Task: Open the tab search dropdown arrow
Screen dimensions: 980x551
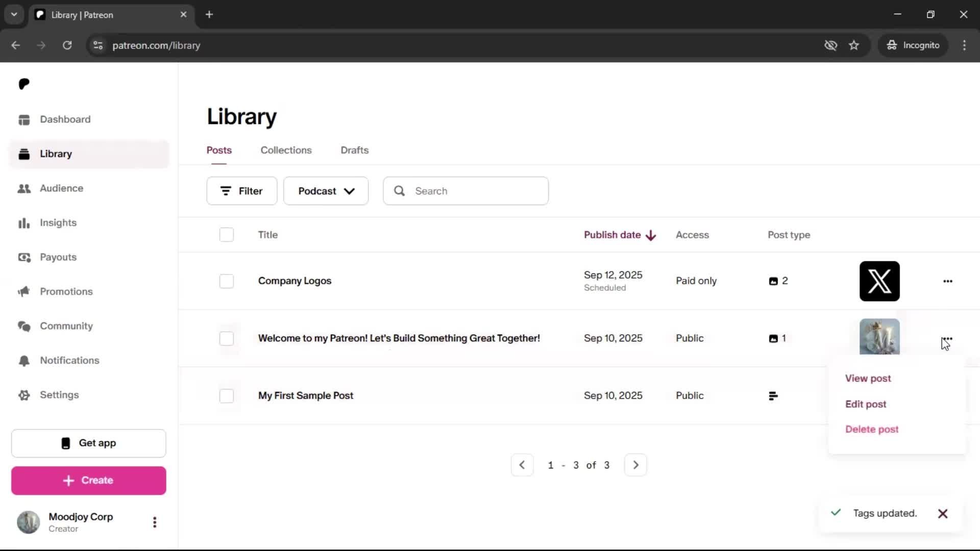Action: (14, 15)
